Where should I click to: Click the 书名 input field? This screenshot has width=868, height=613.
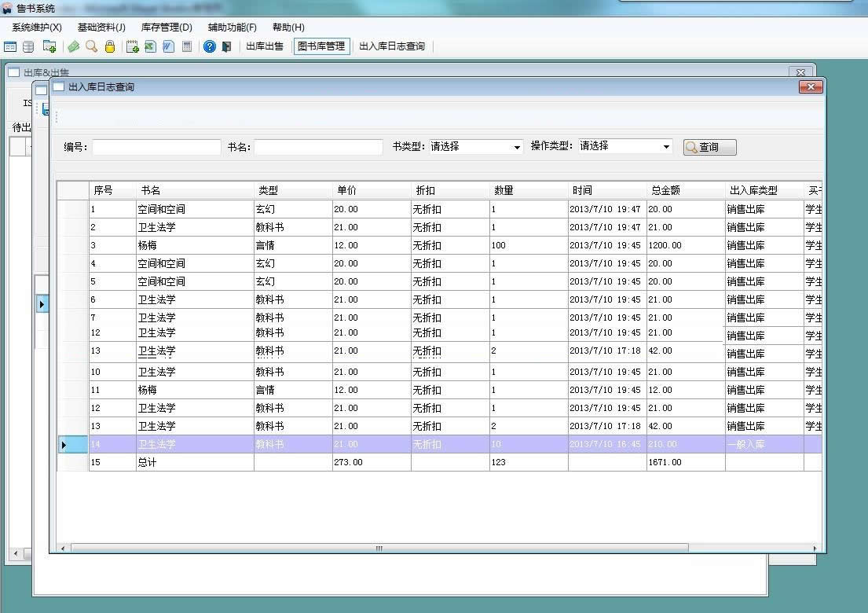[318, 147]
